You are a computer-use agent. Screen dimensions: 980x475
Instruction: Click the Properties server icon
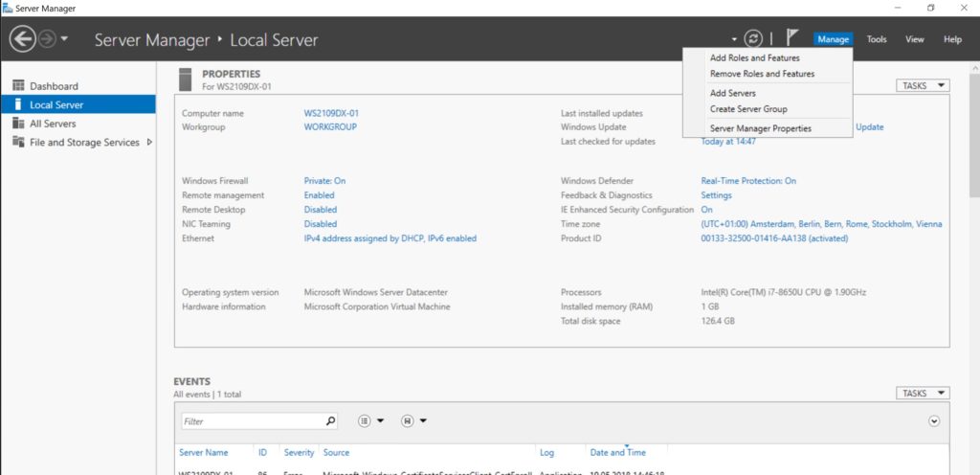[185, 79]
